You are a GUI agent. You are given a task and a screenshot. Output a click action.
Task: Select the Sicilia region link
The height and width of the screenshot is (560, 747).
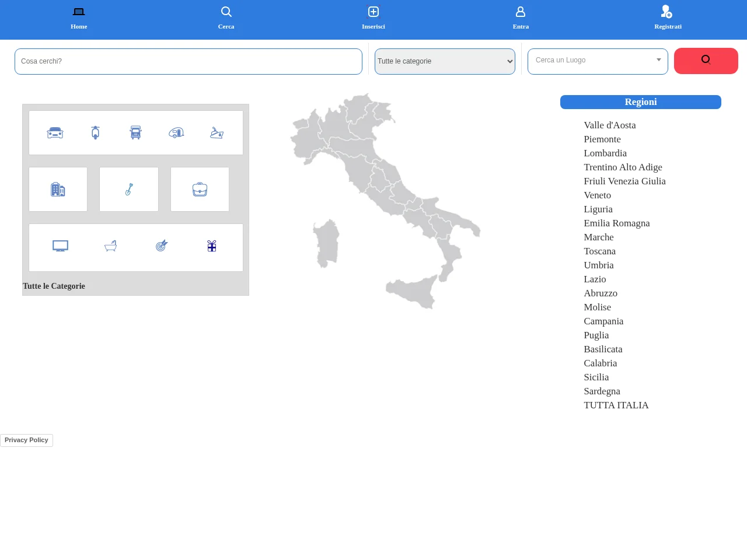click(x=596, y=377)
